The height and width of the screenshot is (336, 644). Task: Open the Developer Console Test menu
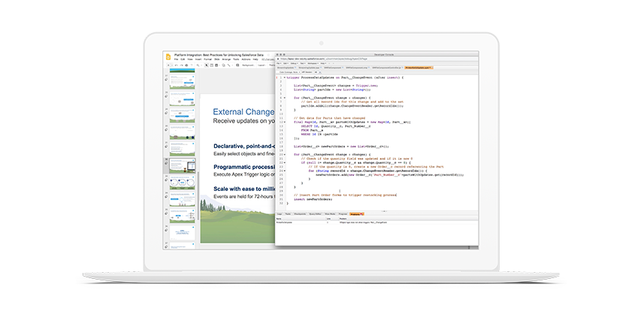pos(302,63)
